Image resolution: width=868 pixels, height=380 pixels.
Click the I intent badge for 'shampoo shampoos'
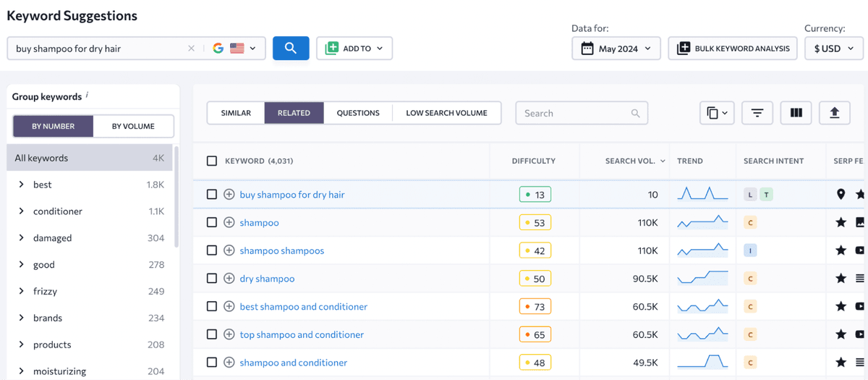tap(750, 250)
